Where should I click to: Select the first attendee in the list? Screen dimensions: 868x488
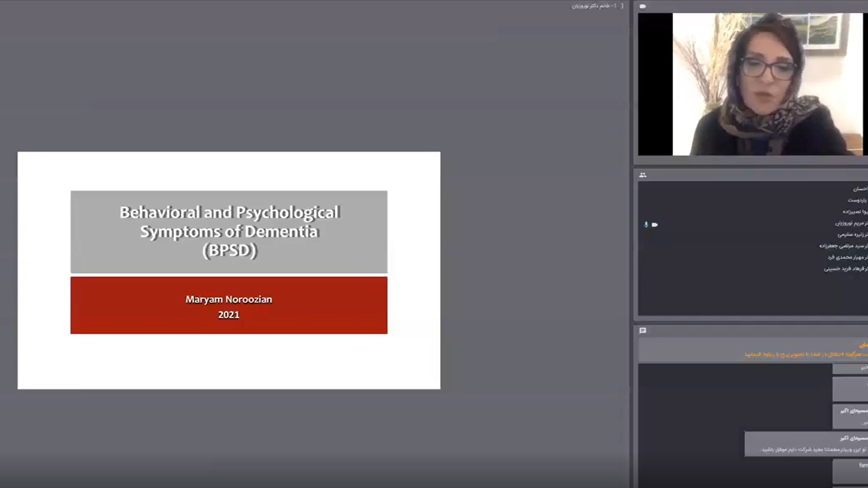click(x=859, y=189)
